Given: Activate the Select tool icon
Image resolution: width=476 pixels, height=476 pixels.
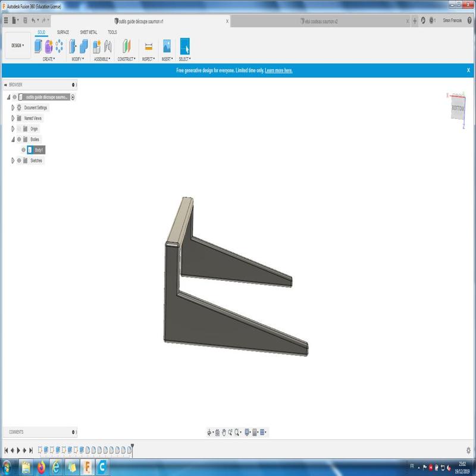Looking at the screenshot, I should [x=185, y=46].
